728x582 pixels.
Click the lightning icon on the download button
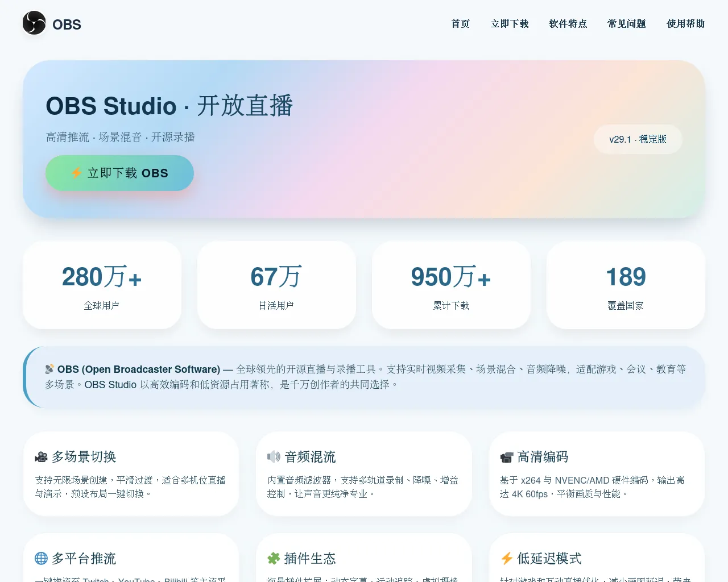(76, 173)
